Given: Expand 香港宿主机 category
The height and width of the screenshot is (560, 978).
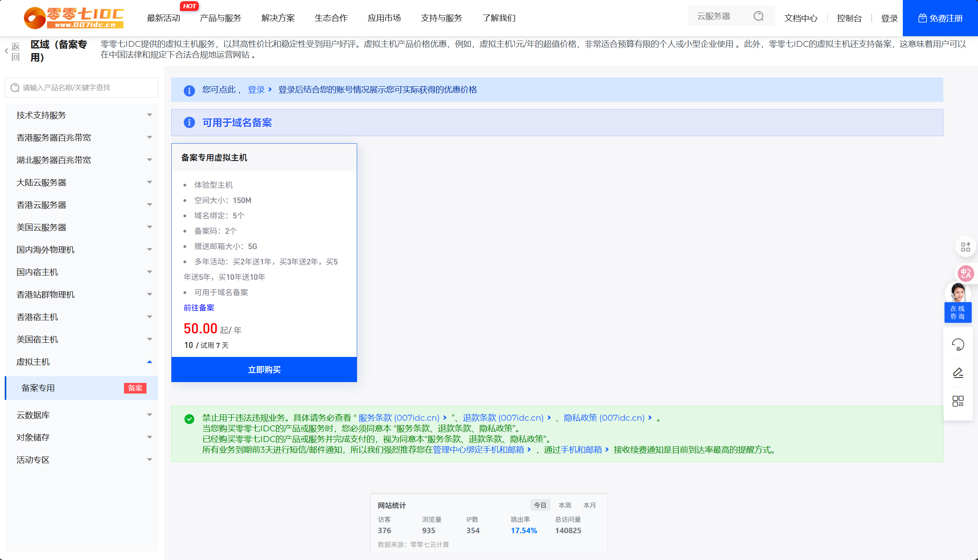Looking at the screenshot, I should [81, 317].
